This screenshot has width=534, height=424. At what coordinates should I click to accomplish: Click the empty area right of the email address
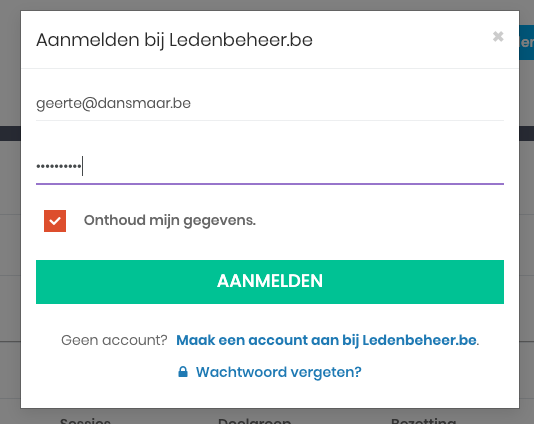[347, 103]
